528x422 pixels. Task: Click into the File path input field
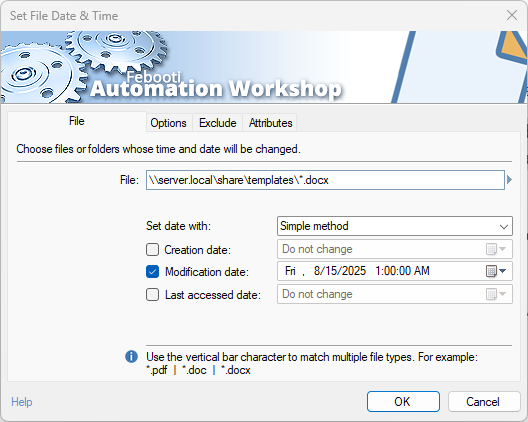tap(325, 180)
